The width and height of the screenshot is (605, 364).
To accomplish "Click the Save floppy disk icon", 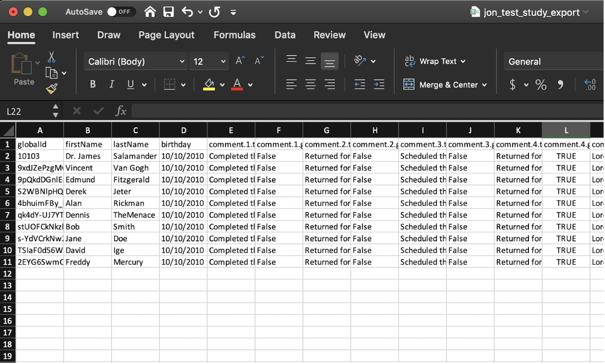I will point(168,12).
